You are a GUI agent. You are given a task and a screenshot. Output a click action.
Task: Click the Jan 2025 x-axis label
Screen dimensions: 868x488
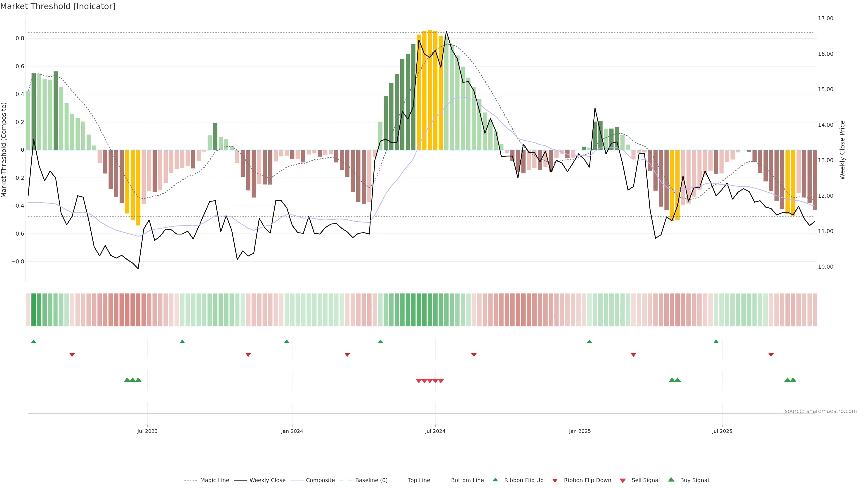tap(580, 431)
